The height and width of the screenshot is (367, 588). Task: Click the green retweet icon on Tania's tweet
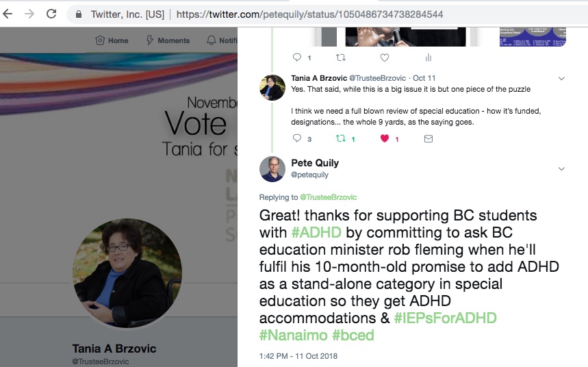[340, 138]
